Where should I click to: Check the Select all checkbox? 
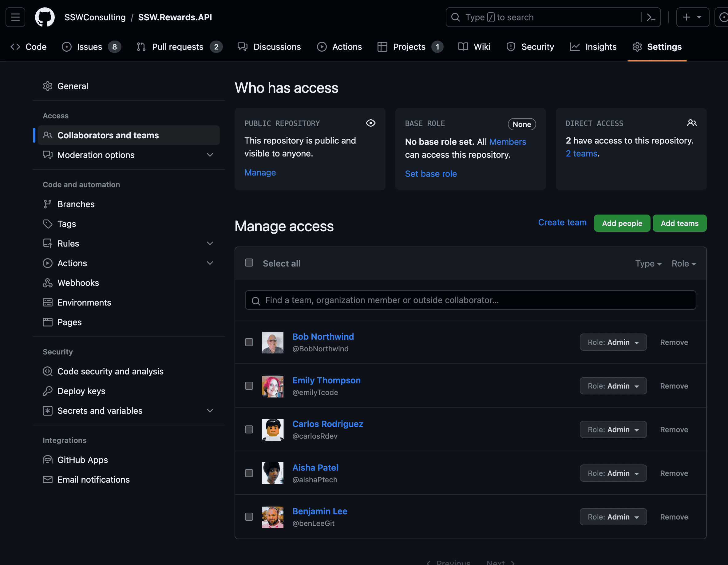pos(249,263)
